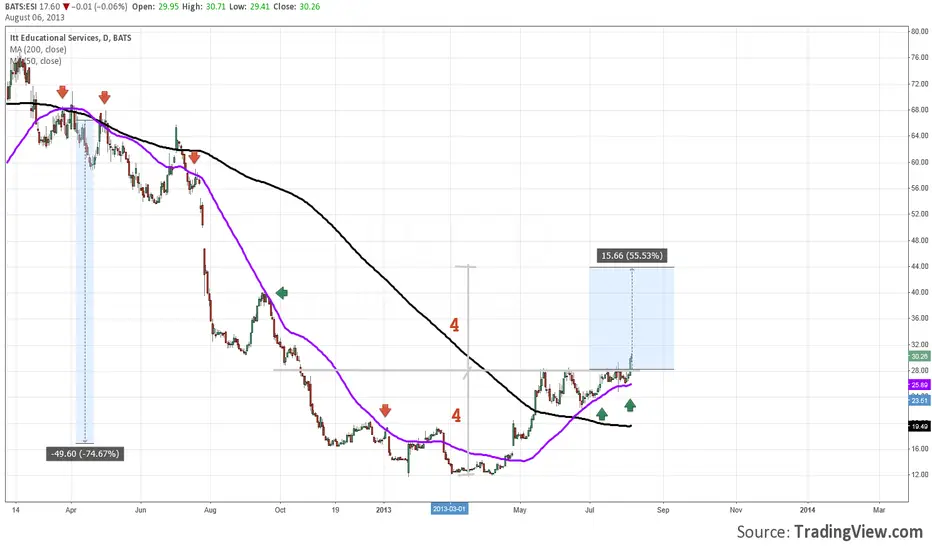Image resolution: width=932 pixels, height=550 pixels.
Task: Click the green 30.26 last price tag
Action: 919,356
